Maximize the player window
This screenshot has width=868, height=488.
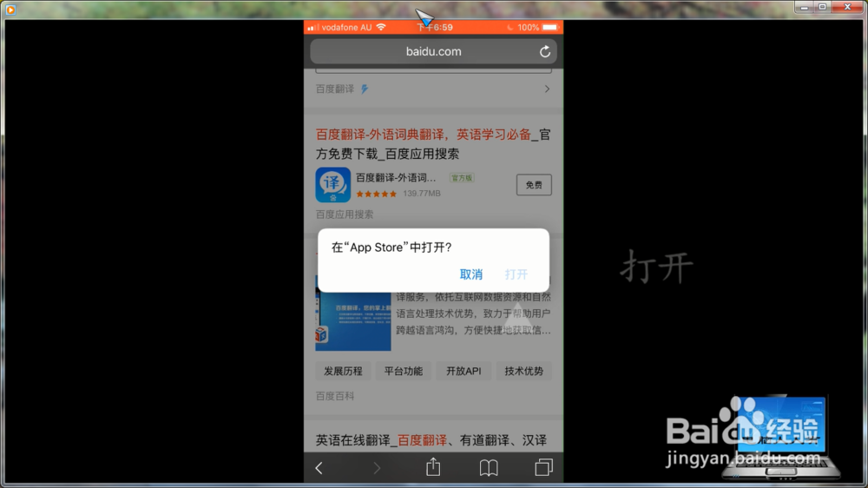(x=823, y=7)
